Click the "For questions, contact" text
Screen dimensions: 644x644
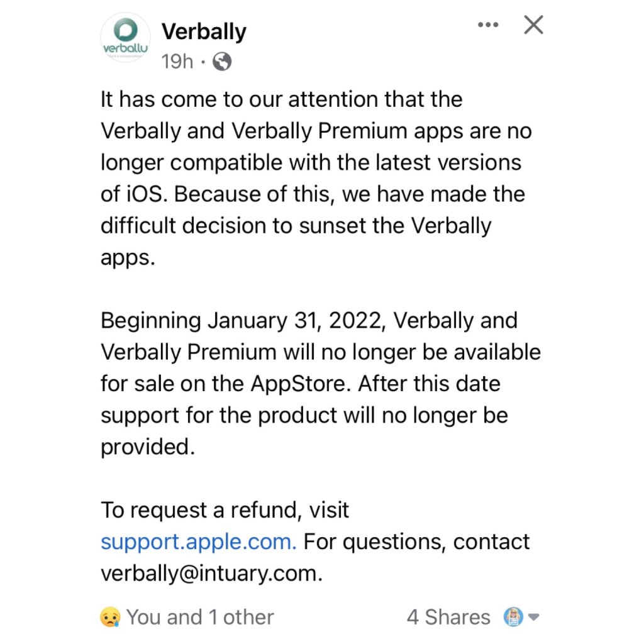(x=417, y=541)
